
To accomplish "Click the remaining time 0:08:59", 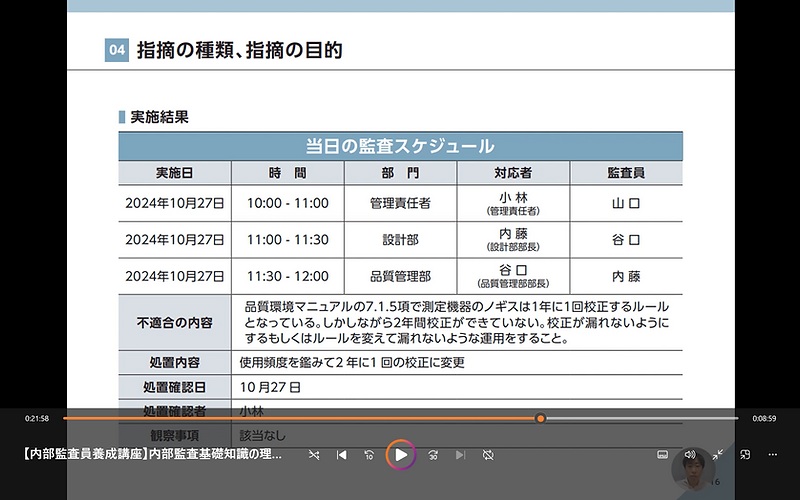I will (764, 418).
